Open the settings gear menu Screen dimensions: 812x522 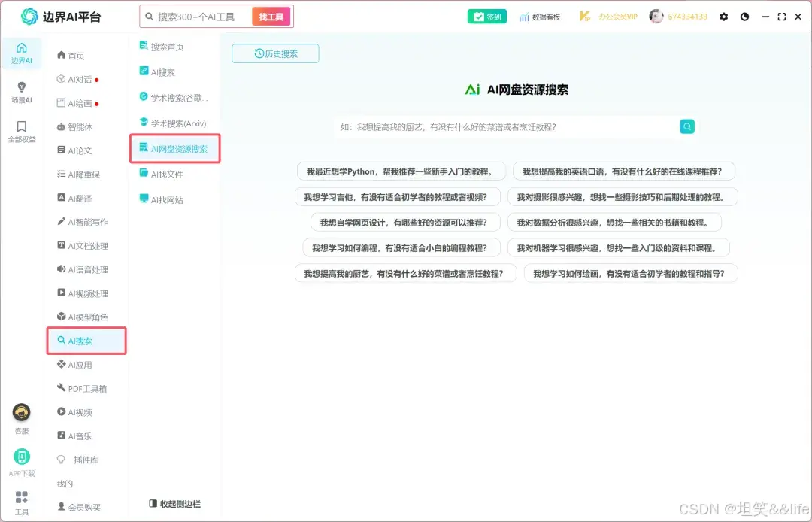coord(723,16)
